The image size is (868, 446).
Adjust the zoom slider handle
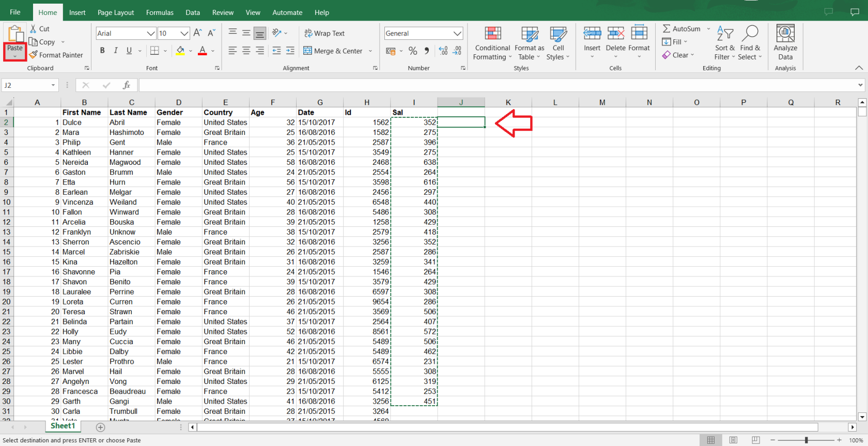click(x=806, y=440)
